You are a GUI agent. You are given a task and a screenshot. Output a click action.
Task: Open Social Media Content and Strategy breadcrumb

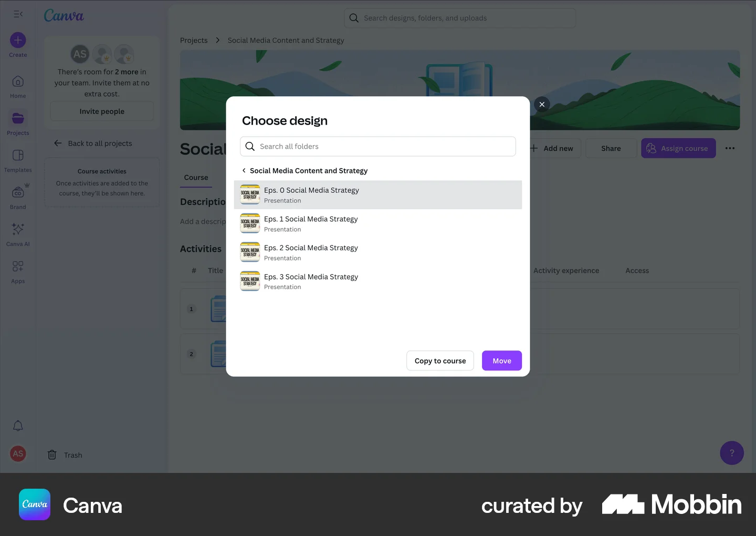[x=286, y=40]
